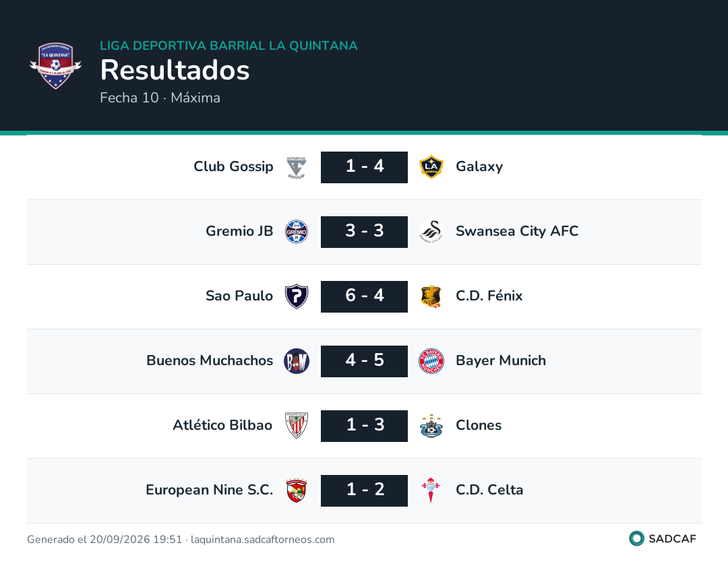This screenshot has height=574, width=728.
Task: Open the laquintana.sadcaftorneos.com footer link
Action: (262, 539)
